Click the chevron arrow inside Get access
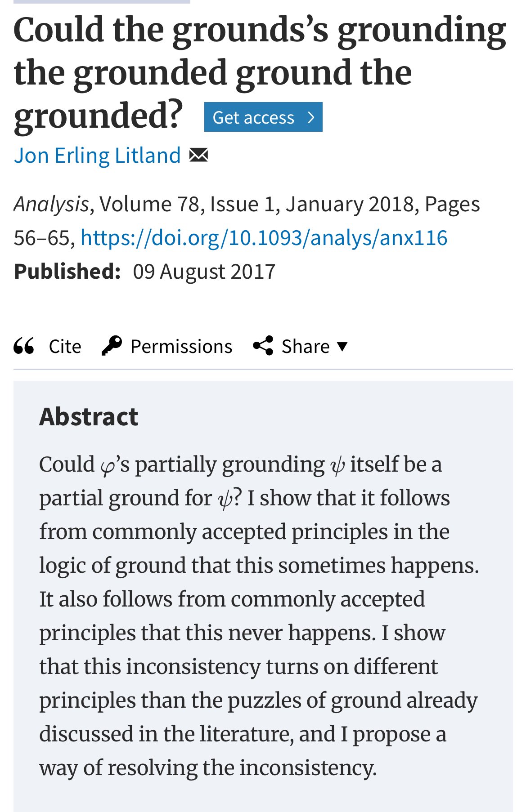Viewport: 526px width, 812px height. tap(310, 117)
